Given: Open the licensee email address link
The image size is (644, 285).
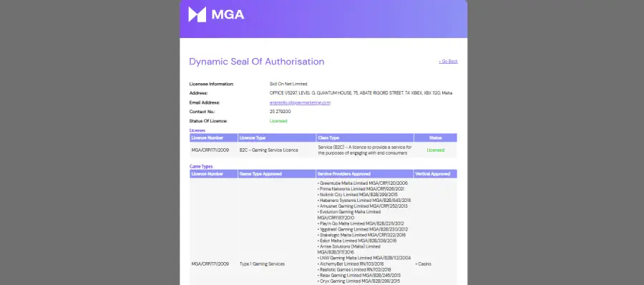Looking at the screenshot, I should [300, 103].
